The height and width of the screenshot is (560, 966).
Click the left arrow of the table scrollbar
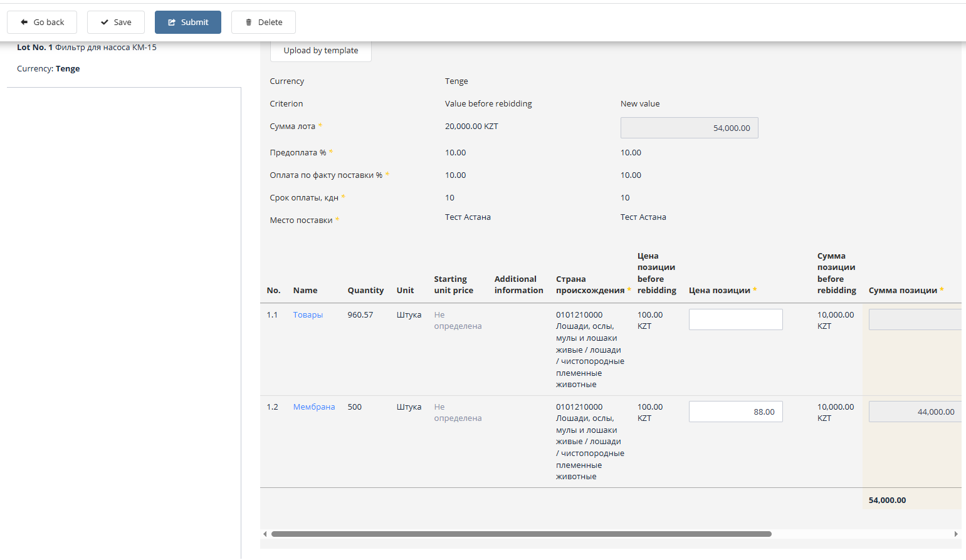pos(265,534)
